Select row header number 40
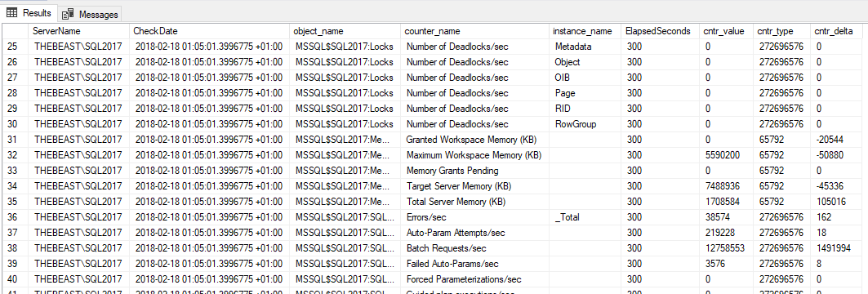The width and height of the screenshot is (868, 294). pos(14,279)
